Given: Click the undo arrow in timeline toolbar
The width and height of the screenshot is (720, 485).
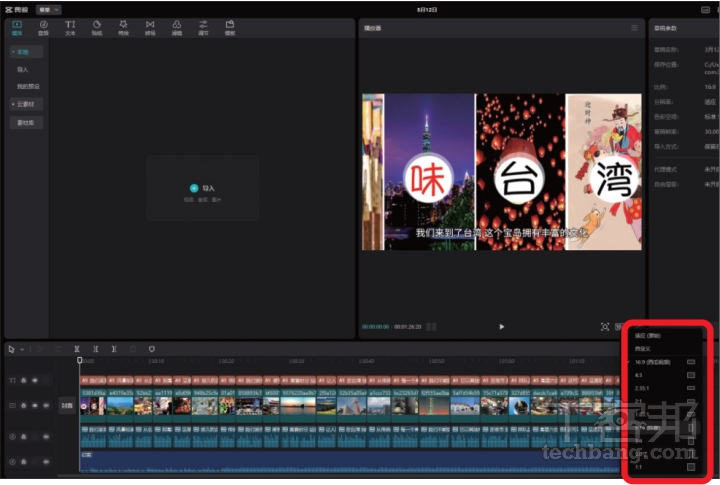Looking at the screenshot, I should [x=39, y=350].
